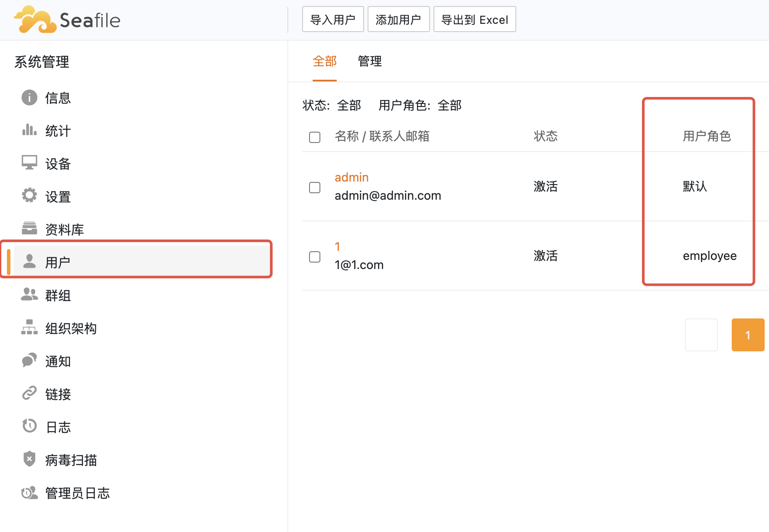Click the 导出到 Excel button
Viewport: 769px width, 532px height.
pyautogui.click(x=475, y=19)
